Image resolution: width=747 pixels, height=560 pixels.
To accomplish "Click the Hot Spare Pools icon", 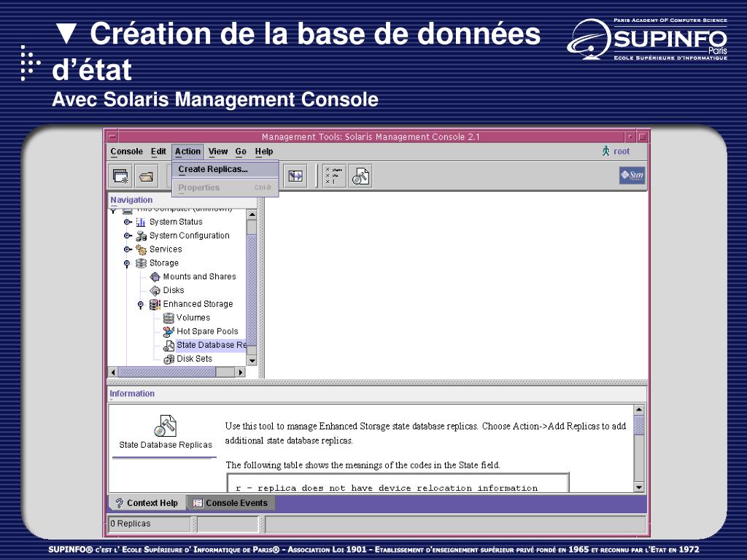I will pyautogui.click(x=169, y=332).
